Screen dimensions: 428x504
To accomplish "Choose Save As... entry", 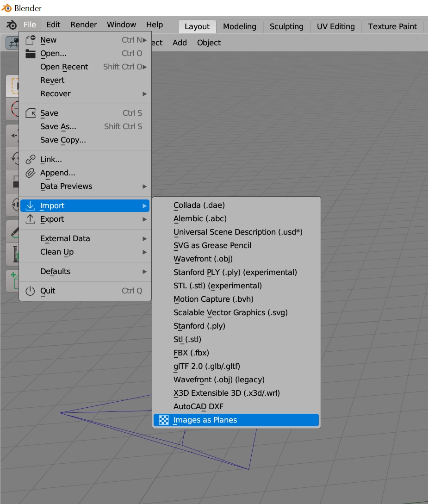I will click(x=85, y=127).
